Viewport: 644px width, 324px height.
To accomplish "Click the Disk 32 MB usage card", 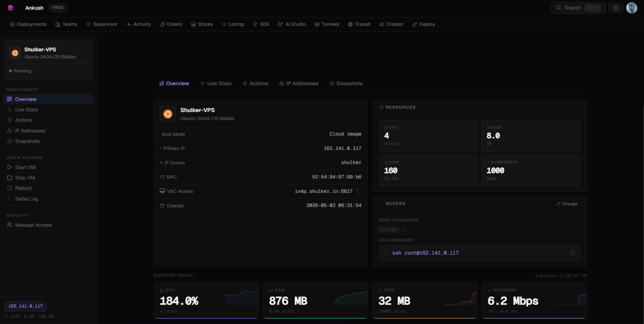I will (x=425, y=300).
